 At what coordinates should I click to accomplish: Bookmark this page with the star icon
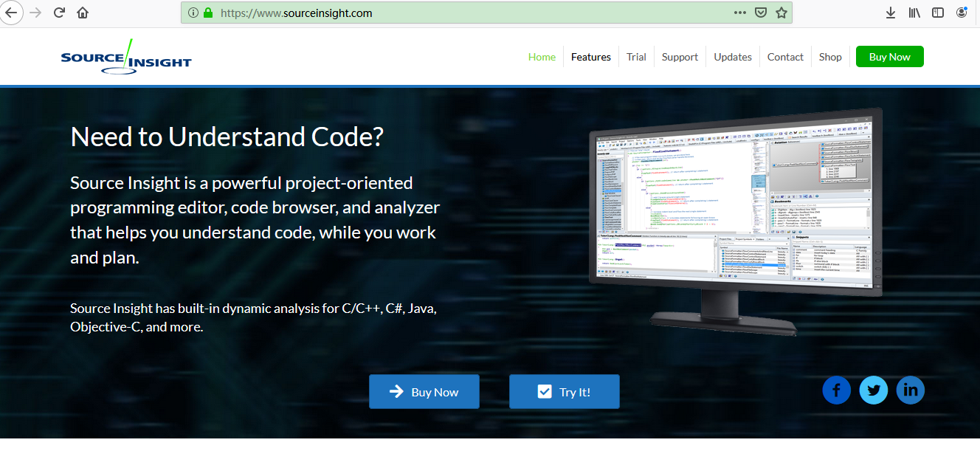(781, 13)
